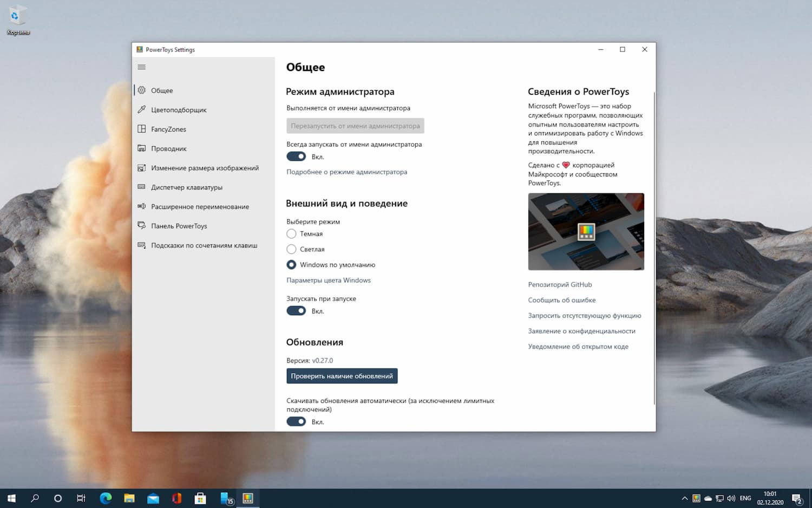The height and width of the screenshot is (508, 812).
Task: Disable always run as administrator toggle
Action: [x=296, y=157]
